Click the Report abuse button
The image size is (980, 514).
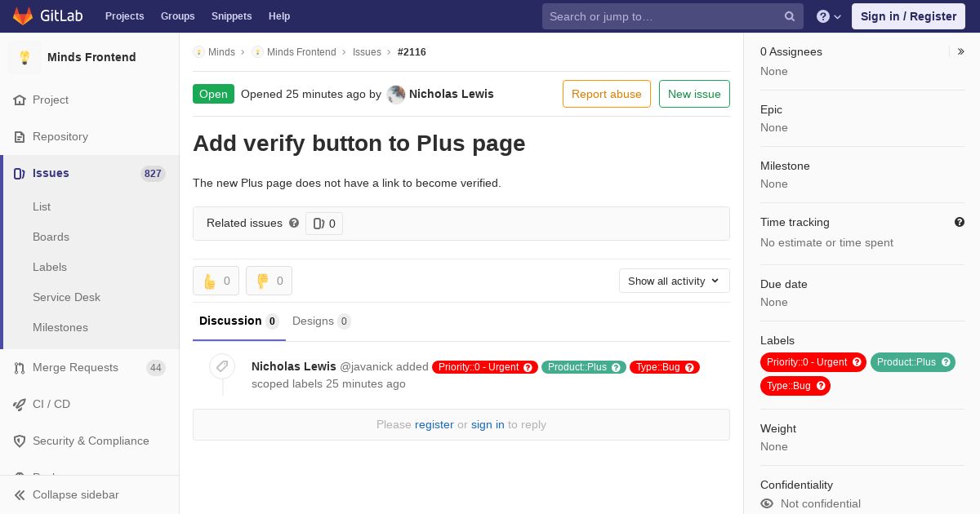[x=607, y=94]
